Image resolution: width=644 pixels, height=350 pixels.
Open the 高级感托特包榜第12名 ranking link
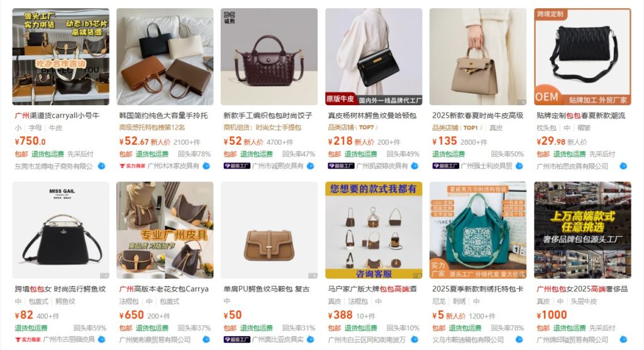(152, 128)
